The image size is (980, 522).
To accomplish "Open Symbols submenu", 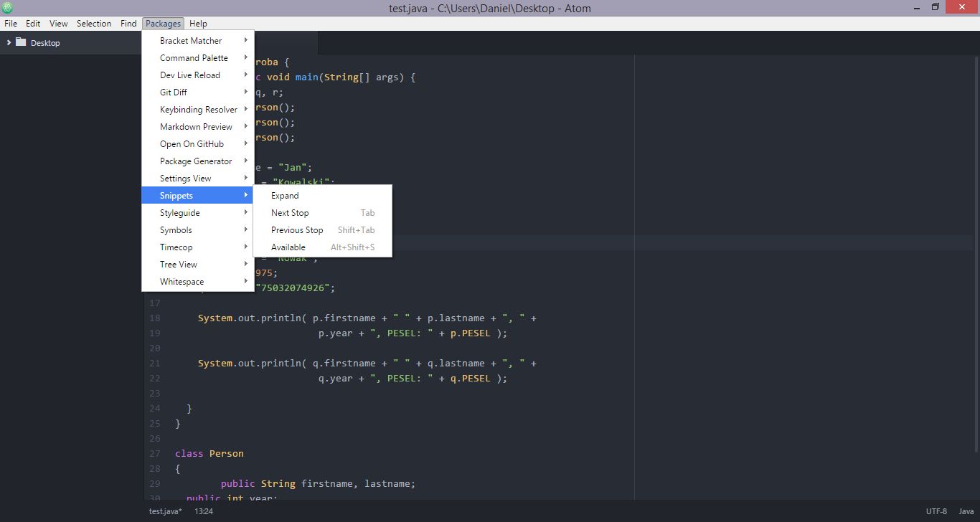I will tap(198, 230).
